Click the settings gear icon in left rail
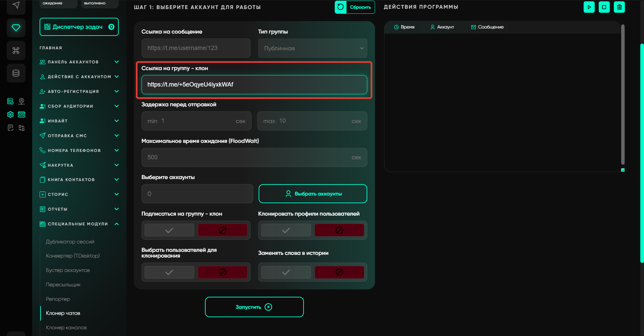 tap(10, 115)
